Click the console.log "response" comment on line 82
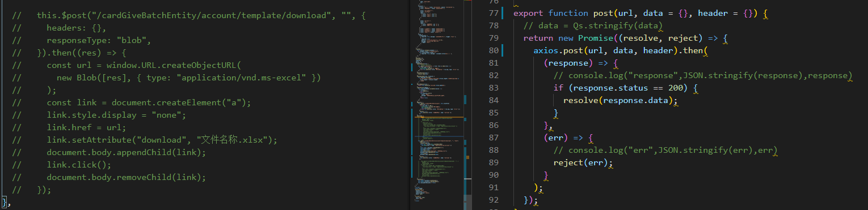 (703, 75)
